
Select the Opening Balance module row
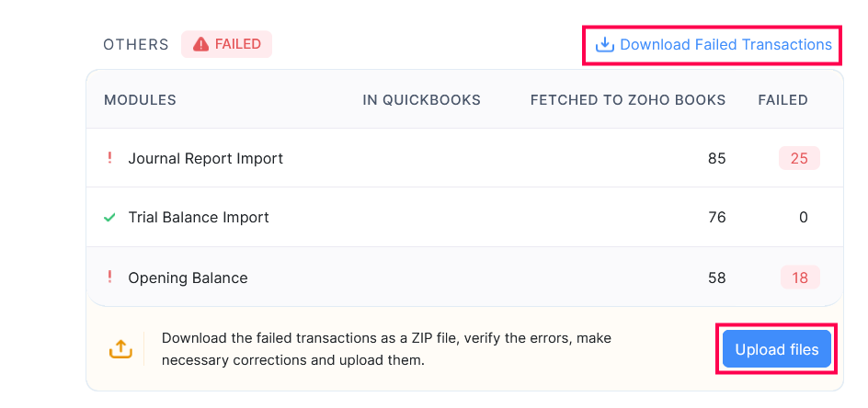click(x=188, y=278)
